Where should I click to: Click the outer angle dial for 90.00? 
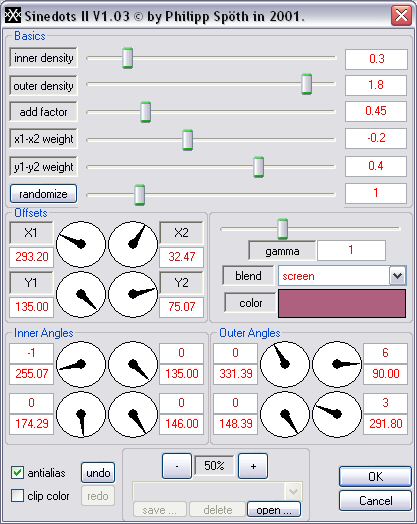pyautogui.click(x=337, y=364)
